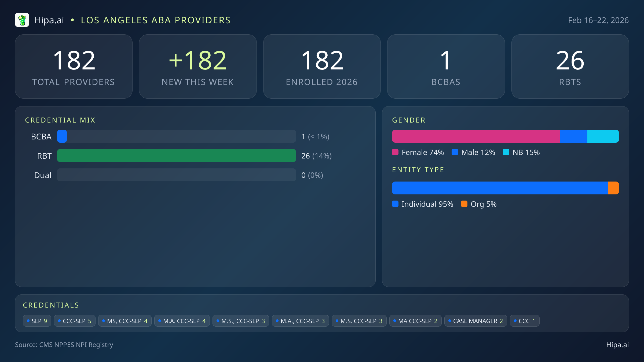
Task: Click the cyan NB legend marker
Action: coord(506,152)
